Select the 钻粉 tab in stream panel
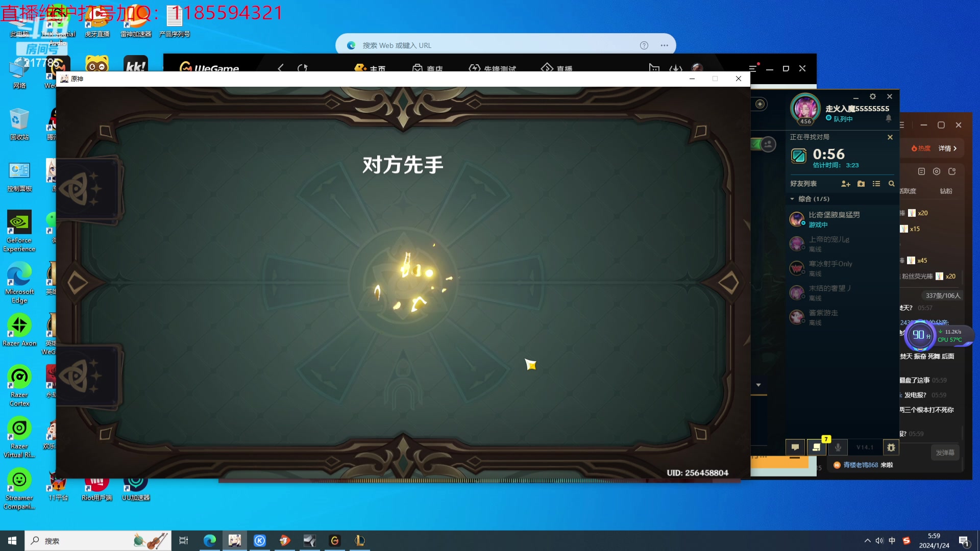The width and height of the screenshot is (980, 551). coord(946,191)
